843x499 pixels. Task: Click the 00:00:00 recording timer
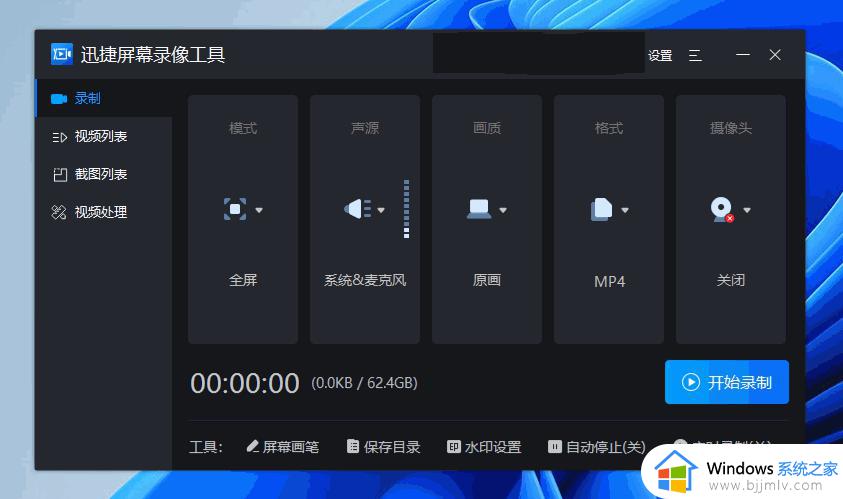pos(245,383)
